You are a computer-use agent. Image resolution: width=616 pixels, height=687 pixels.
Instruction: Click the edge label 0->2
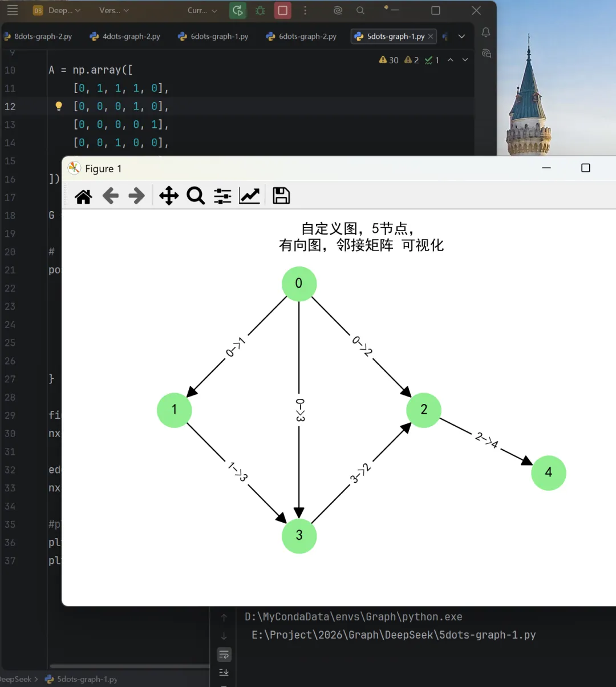[x=362, y=346]
